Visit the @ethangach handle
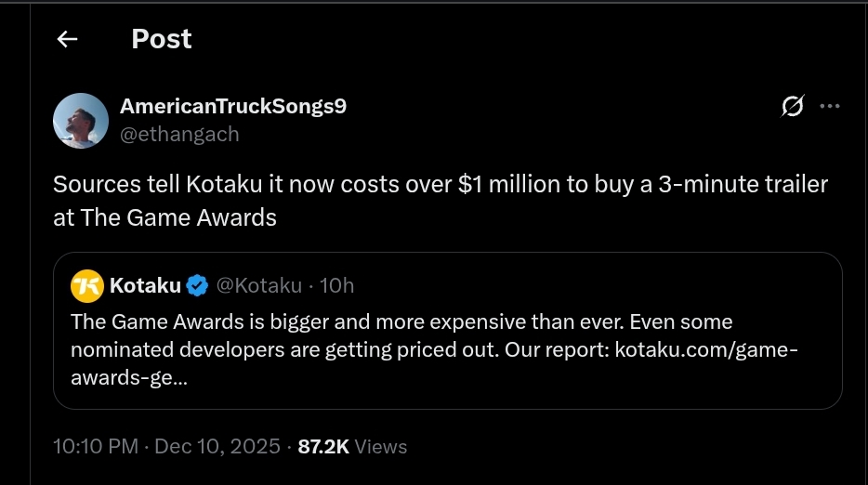Screen dimensions: 868x485 179,134
